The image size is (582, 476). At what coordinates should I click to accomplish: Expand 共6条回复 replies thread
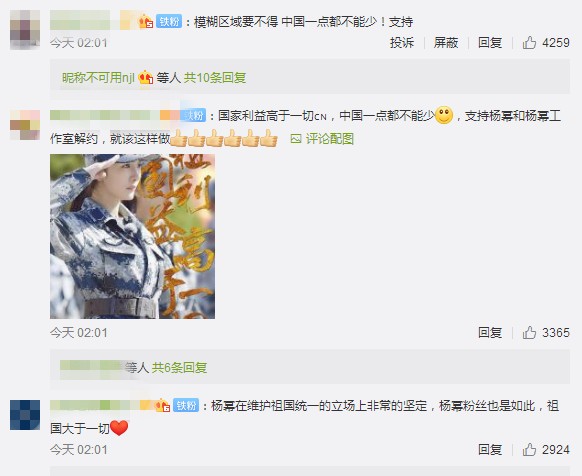pos(179,368)
